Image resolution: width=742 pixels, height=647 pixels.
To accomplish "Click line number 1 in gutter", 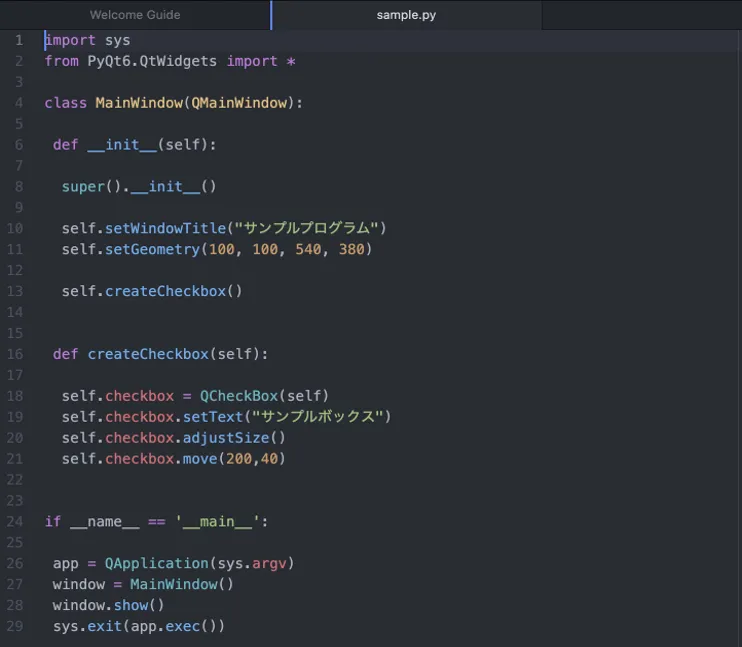I will click(19, 40).
